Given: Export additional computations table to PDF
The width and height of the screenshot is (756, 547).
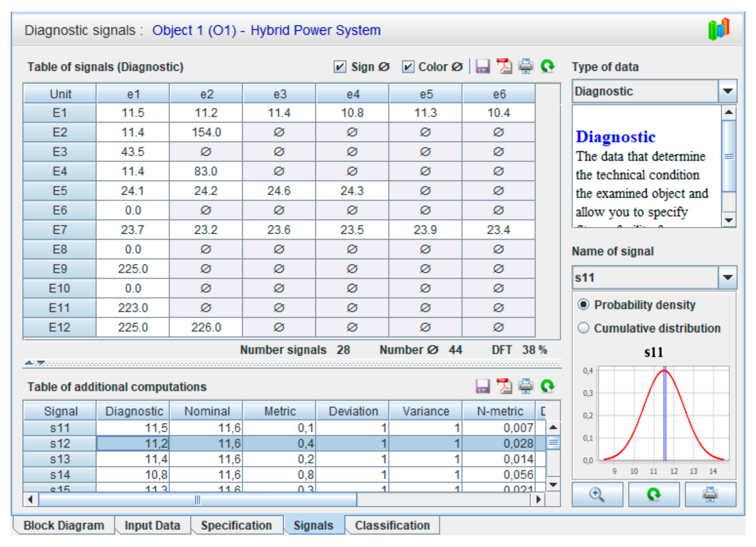Looking at the screenshot, I should coord(504,386).
